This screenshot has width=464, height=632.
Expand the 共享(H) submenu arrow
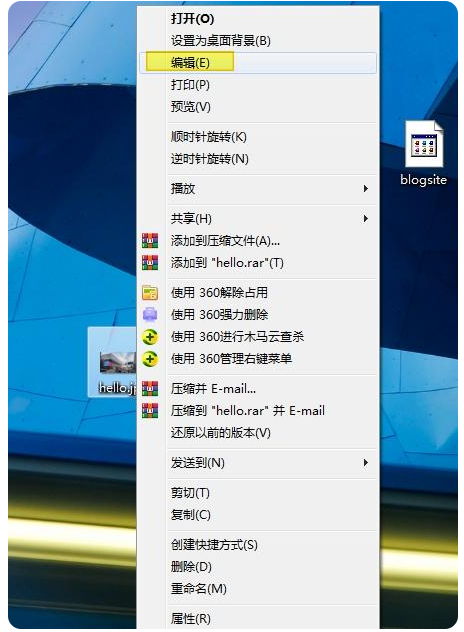(365, 218)
